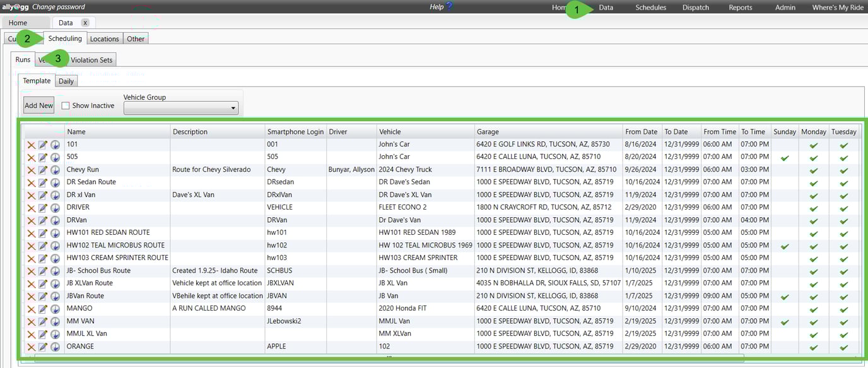Switch to the Daily tab

coord(66,81)
